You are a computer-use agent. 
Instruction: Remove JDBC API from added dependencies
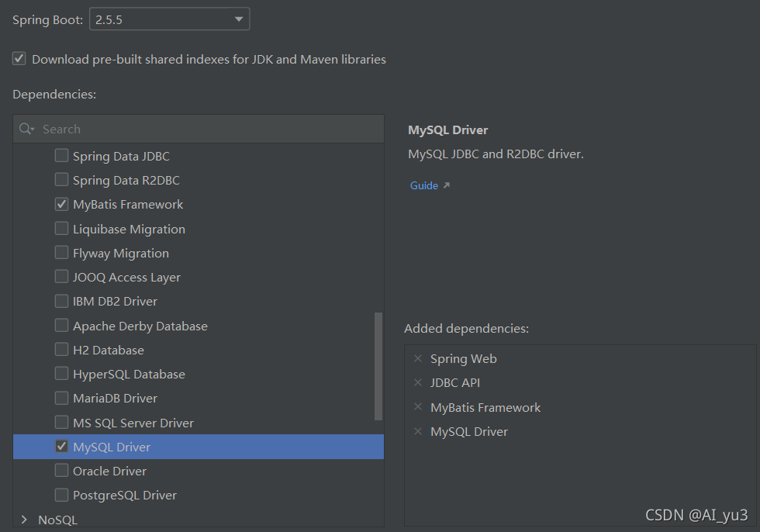coord(418,382)
